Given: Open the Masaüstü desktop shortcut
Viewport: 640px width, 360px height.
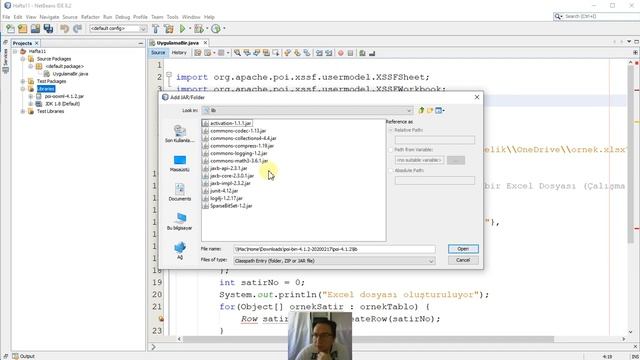Looking at the screenshot, I should point(180,163).
